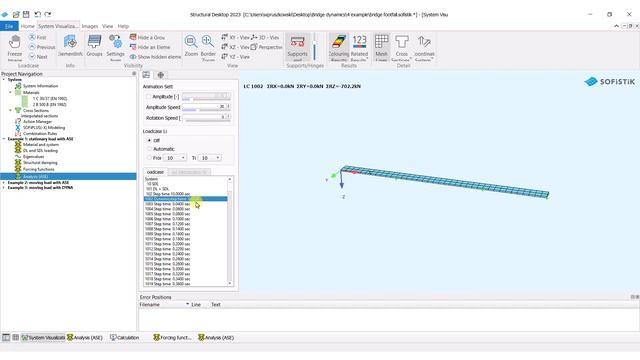Select the Border Zoom tool
This screenshot has width=640, height=360.
pyautogui.click(x=208, y=47)
